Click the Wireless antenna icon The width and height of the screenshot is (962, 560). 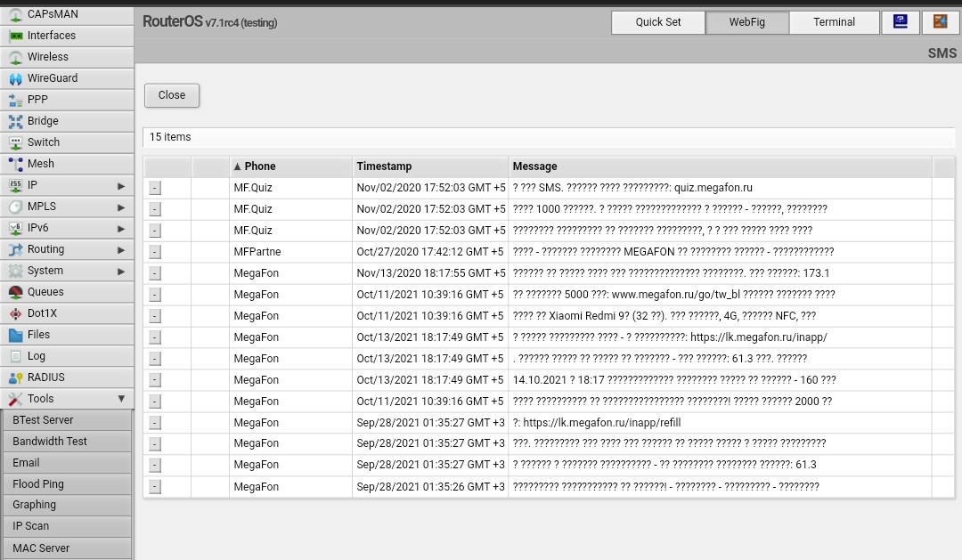(x=15, y=57)
